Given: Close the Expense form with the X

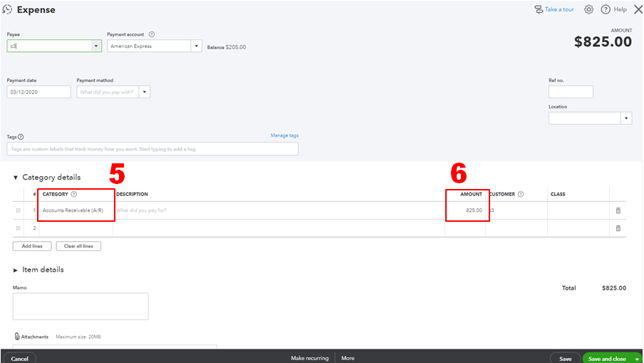Looking at the screenshot, I should point(638,9).
